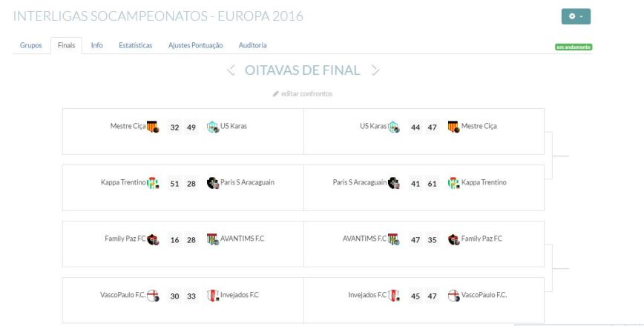Click Family Paz FC crest in left bracket
This screenshot has width=644, height=326.
pos(153,239)
